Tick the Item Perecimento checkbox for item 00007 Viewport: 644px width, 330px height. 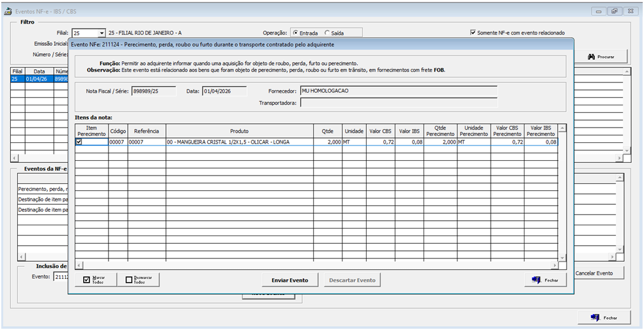coord(79,142)
